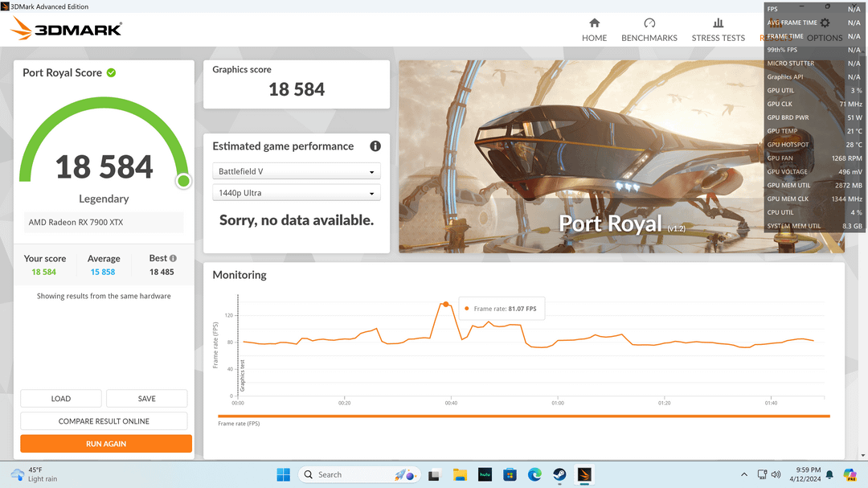Viewport: 868px width, 488px height.
Task: Click the home house icon
Action: [x=595, y=23]
